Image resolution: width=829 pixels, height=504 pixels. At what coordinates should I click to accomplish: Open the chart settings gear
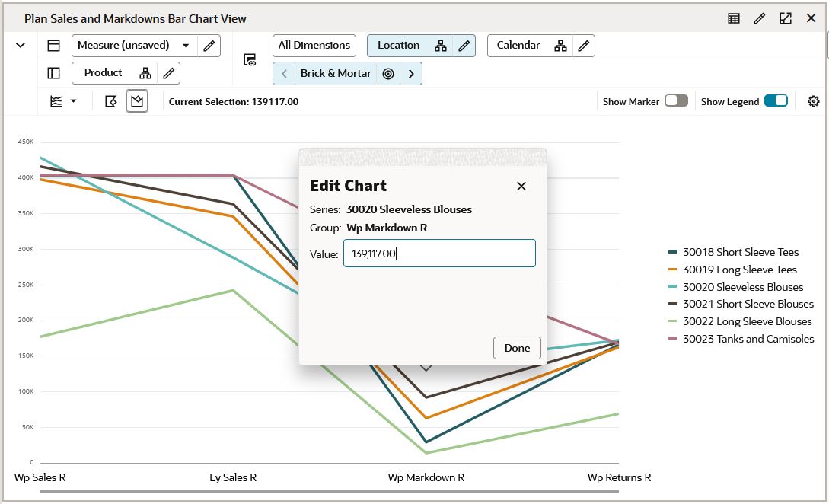[814, 100]
